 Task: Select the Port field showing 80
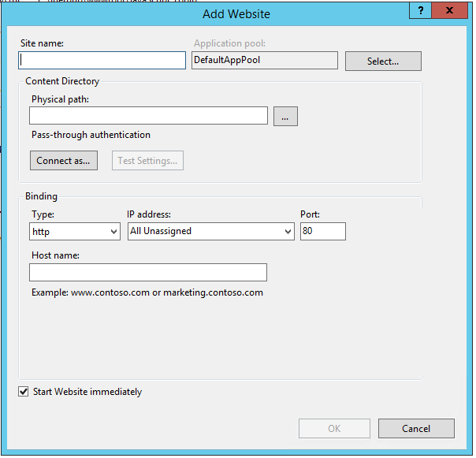[x=322, y=231]
